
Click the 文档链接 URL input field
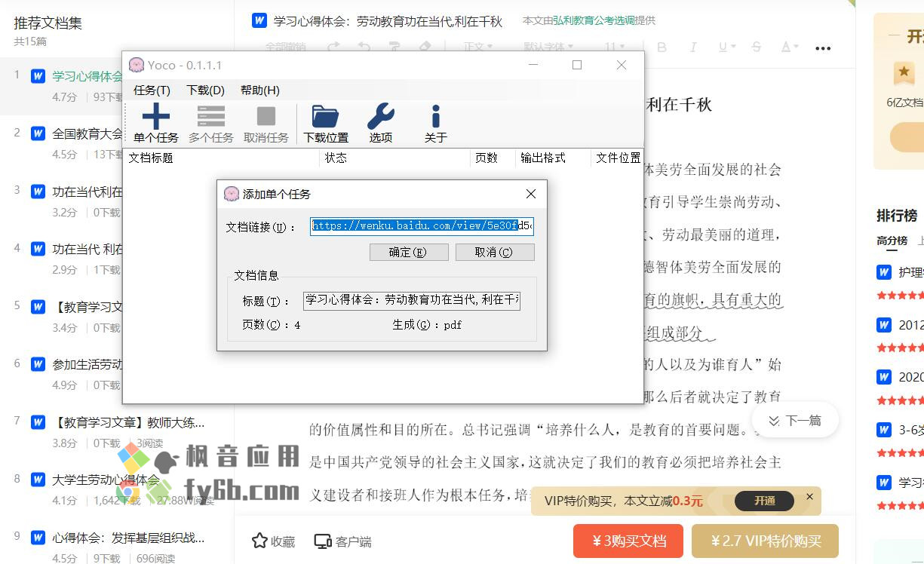tap(422, 226)
